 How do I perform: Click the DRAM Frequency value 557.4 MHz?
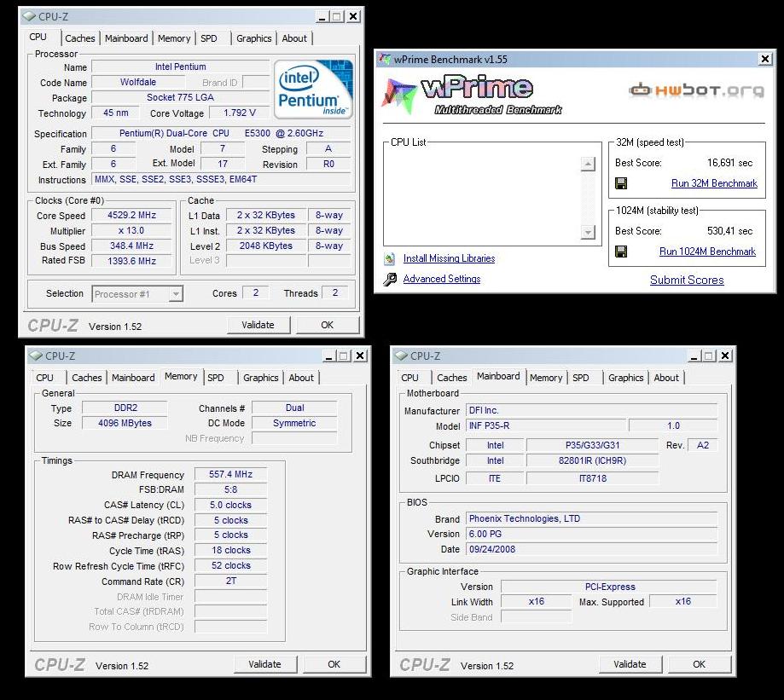231,474
